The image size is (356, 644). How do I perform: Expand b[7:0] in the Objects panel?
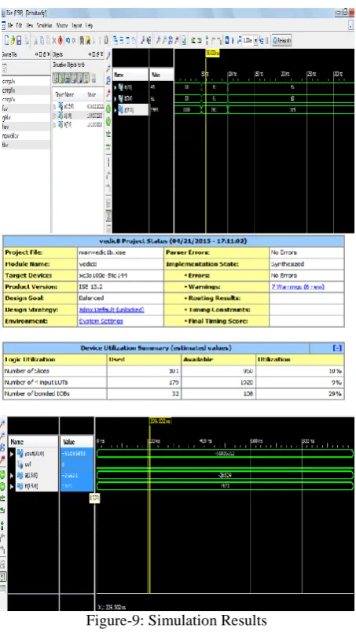pyautogui.click(x=54, y=124)
